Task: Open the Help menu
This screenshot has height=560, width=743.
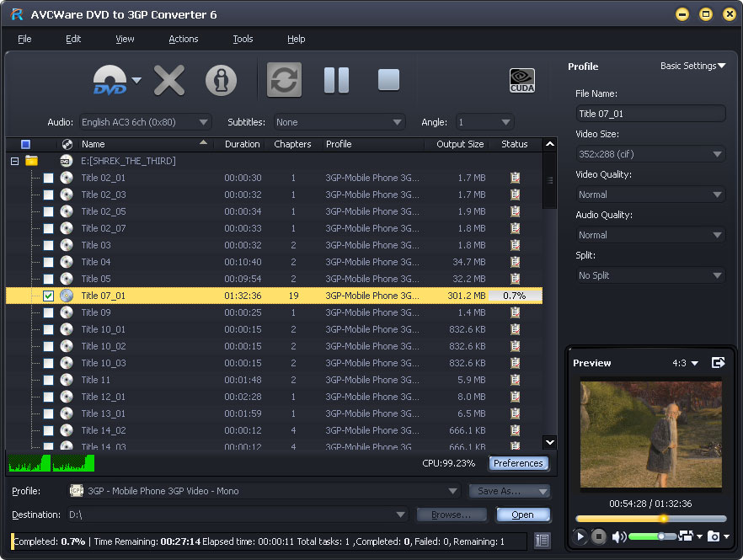Action: coord(297,39)
